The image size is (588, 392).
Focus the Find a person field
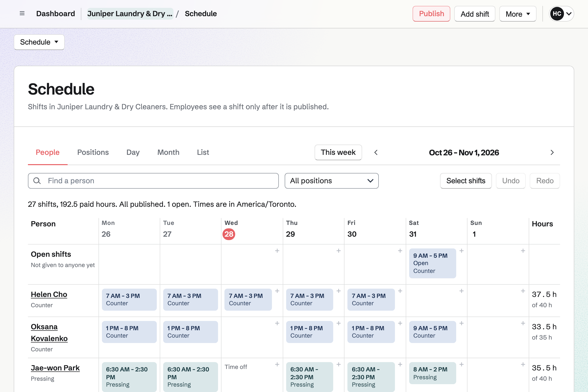pos(153,181)
